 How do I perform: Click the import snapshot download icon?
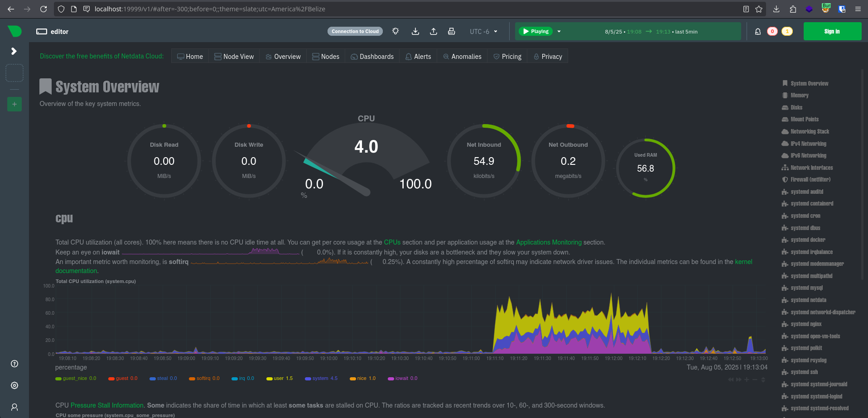pos(415,32)
